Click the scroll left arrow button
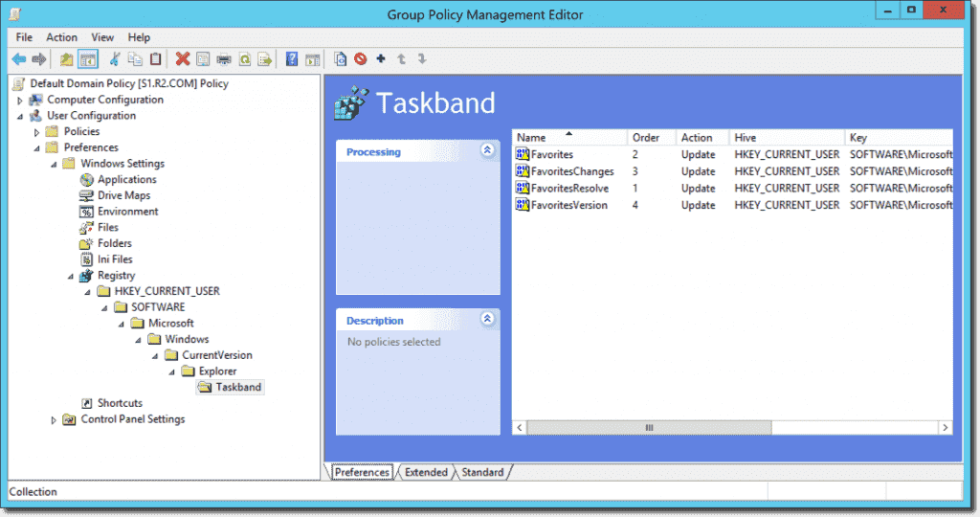The image size is (980, 517). (x=520, y=428)
